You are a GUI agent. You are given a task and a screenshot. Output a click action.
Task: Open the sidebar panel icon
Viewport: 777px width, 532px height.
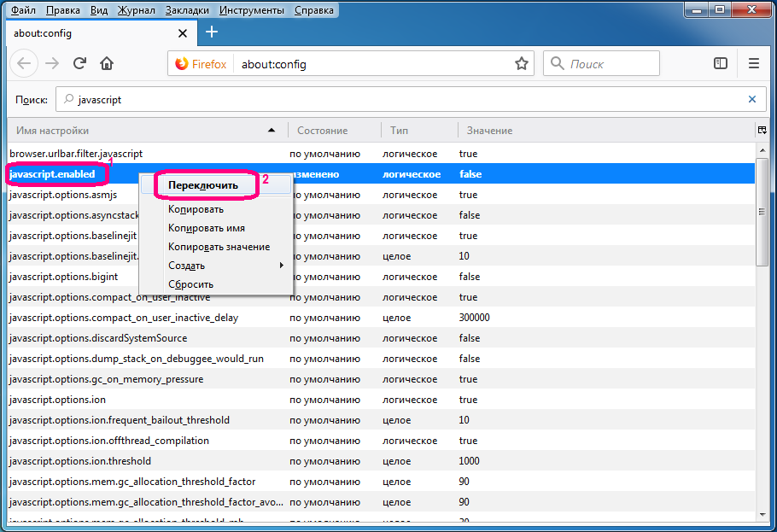[721, 64]
